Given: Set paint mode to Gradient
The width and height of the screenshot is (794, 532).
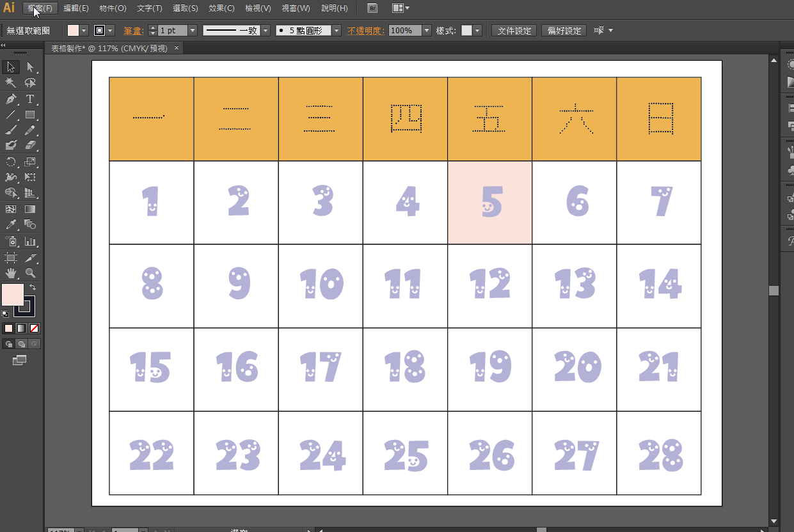Looking at the screenshot, I should [x=21, y=328].
